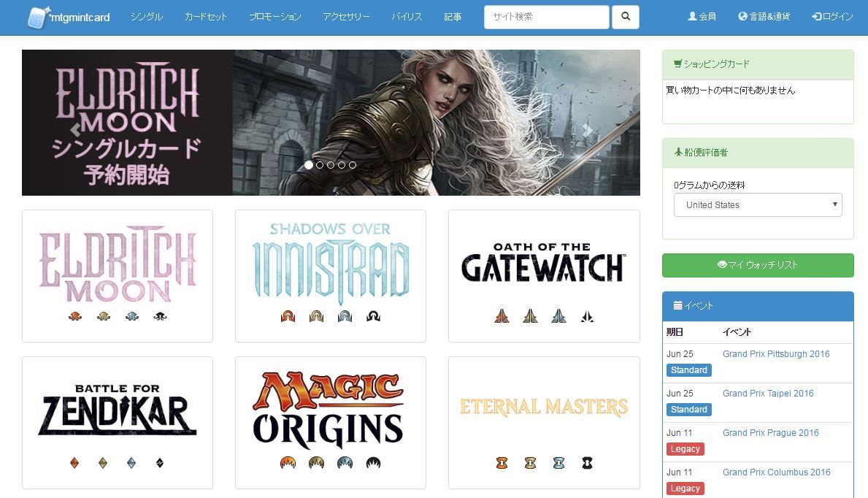Click Oath of the Gatewatch gold rare symbol

pyautogui.click(x=530, y=316)
